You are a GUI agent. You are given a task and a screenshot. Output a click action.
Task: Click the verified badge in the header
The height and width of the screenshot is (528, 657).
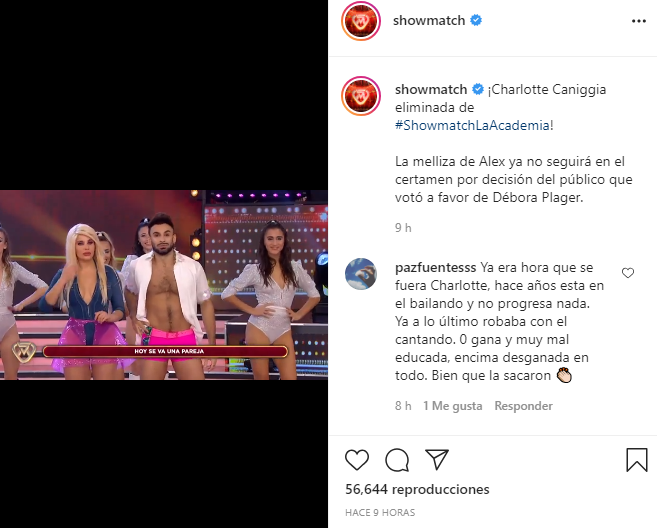[476, 20]
